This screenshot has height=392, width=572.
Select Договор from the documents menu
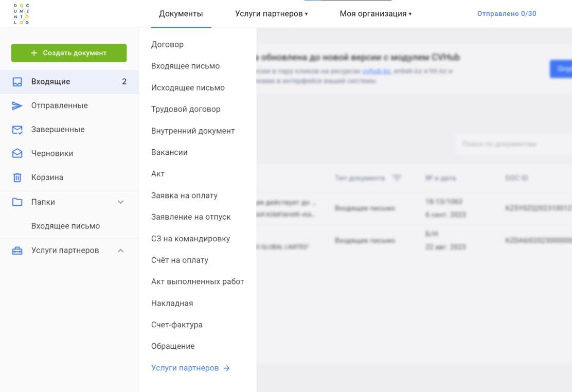coord(167,45)
